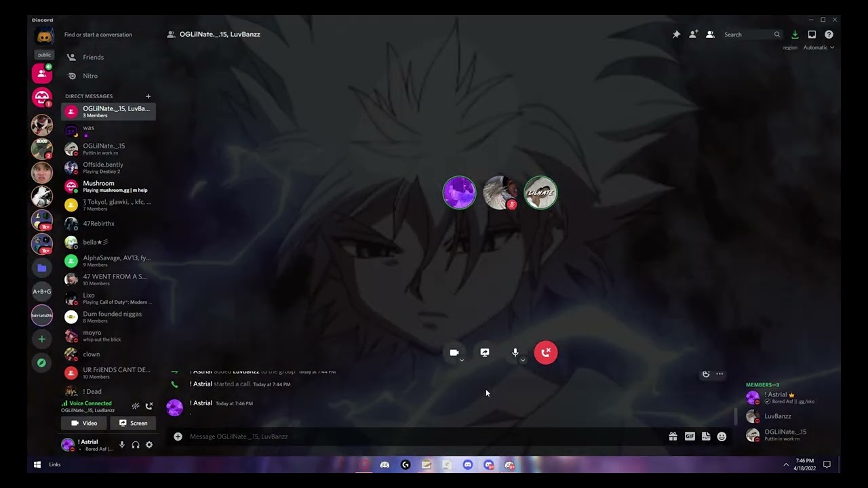Screen dimensions: 868x488
Task: Download the update with the green arrow icon
Action: tap(795, 35)
